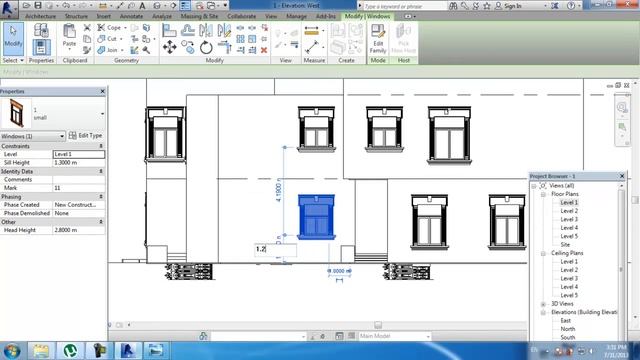Image resolution: width=640 pixels, height=360 pixels.
Task: Select the Mirror Pick Axis tool
Action: (206, 30)
